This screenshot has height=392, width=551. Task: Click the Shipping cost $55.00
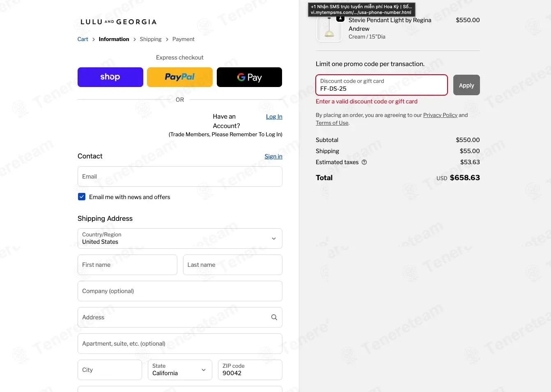[x=470, y=151]
